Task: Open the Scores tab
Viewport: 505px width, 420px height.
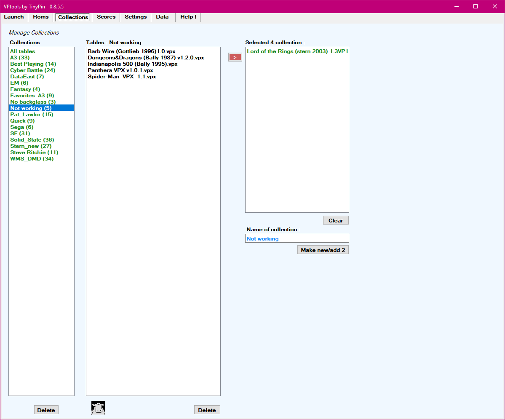Action: click(106, 17)
